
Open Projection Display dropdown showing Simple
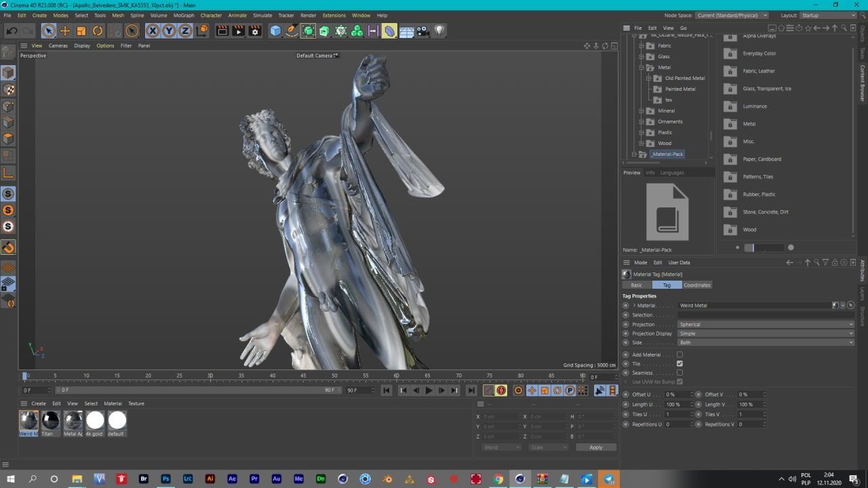(766, 333)
